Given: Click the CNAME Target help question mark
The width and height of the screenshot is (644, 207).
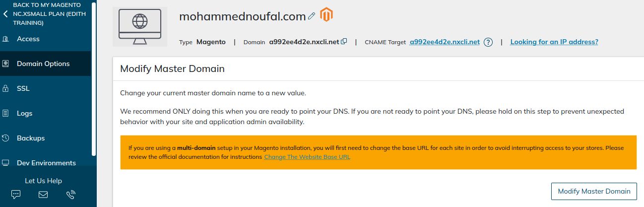Looking at the screenshot, I should 488,42.
